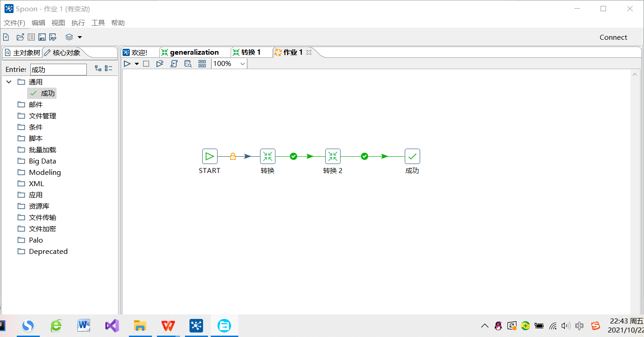Screen dimensions: 644x337
Task: Switch to 主对象树 tab
Action: [23, 53]
